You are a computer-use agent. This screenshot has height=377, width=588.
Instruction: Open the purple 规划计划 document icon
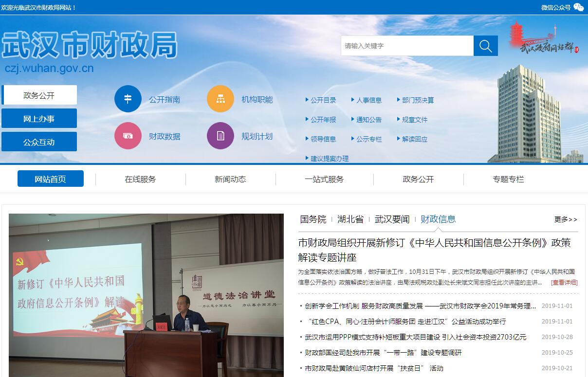click(x=220, y=136)
